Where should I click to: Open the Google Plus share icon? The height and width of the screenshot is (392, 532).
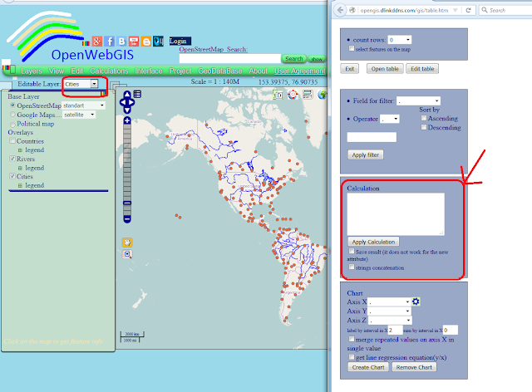click(96, 42)
